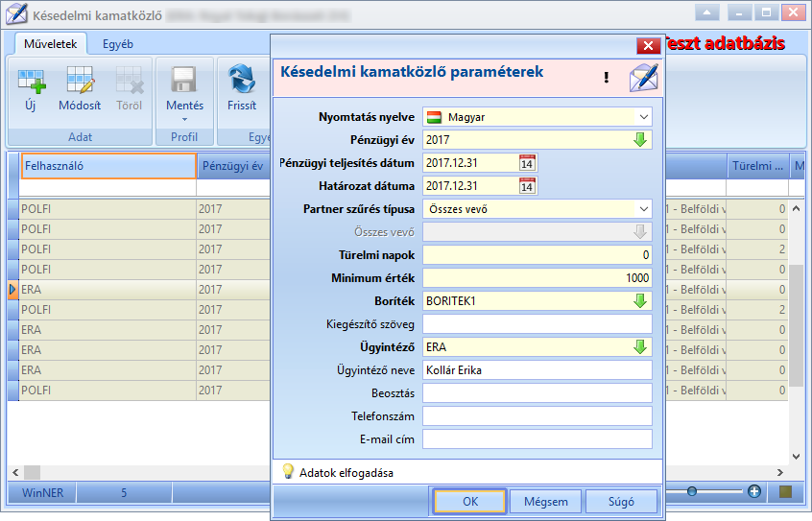Switch to the Egyéb tab
Viewport: 812px width, 521px height.
coord(117,44)
